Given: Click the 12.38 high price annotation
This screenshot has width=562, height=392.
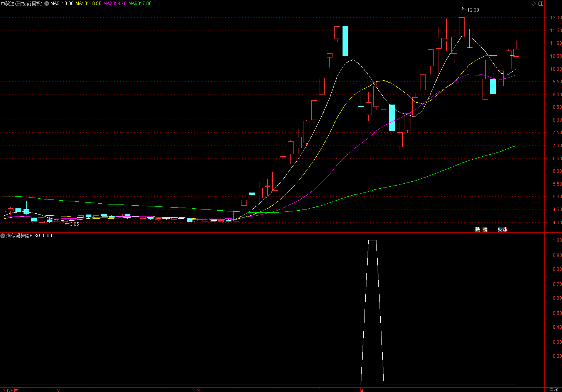Looking at the screenshot, I should pos(473,10).
